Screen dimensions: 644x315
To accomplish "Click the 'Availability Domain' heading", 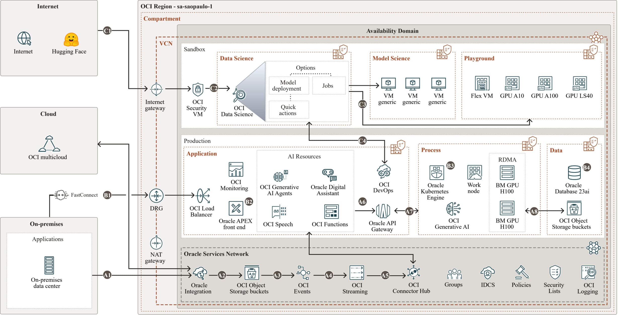I will (x=392, y=31).
